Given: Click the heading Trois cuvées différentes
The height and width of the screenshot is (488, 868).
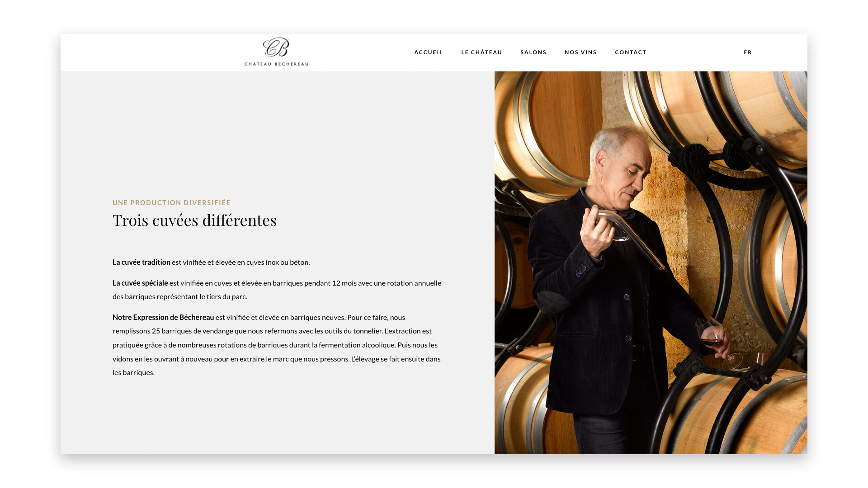Looking at the screenshot, I should [194, 220].
